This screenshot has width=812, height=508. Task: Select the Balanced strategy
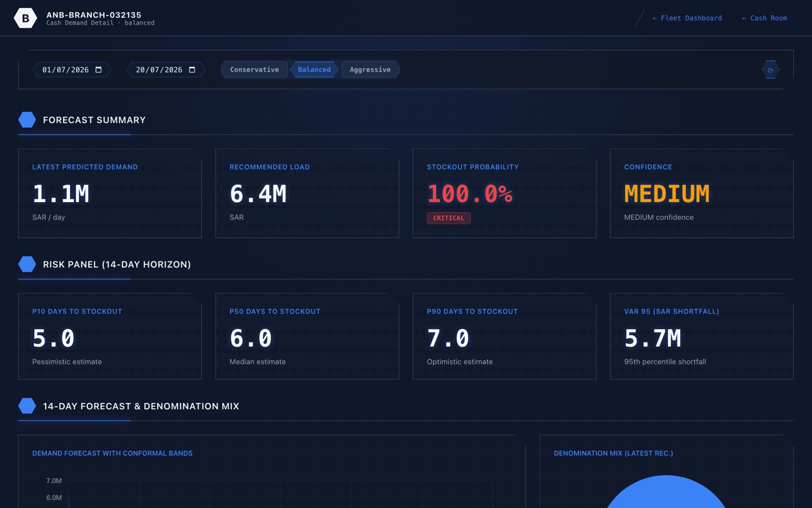314,69
